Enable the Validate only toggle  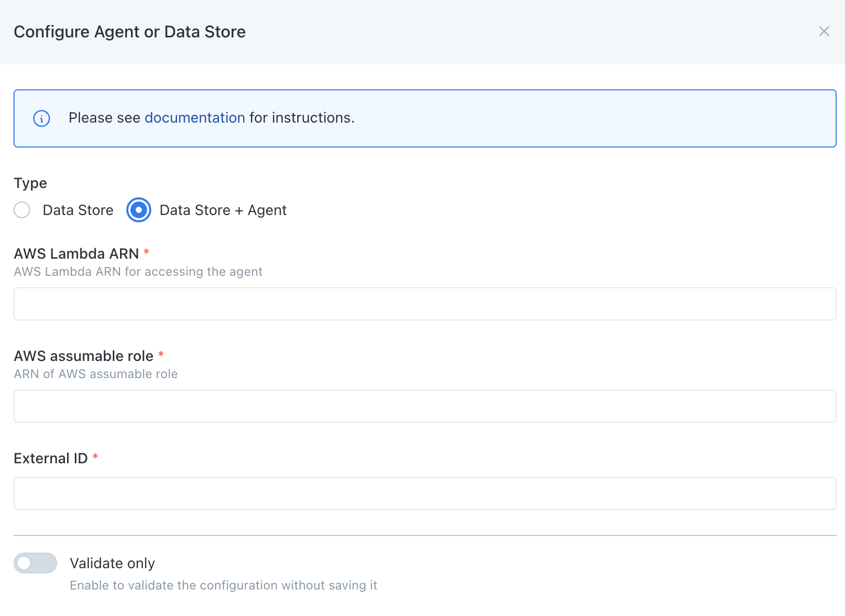point(35,563)
